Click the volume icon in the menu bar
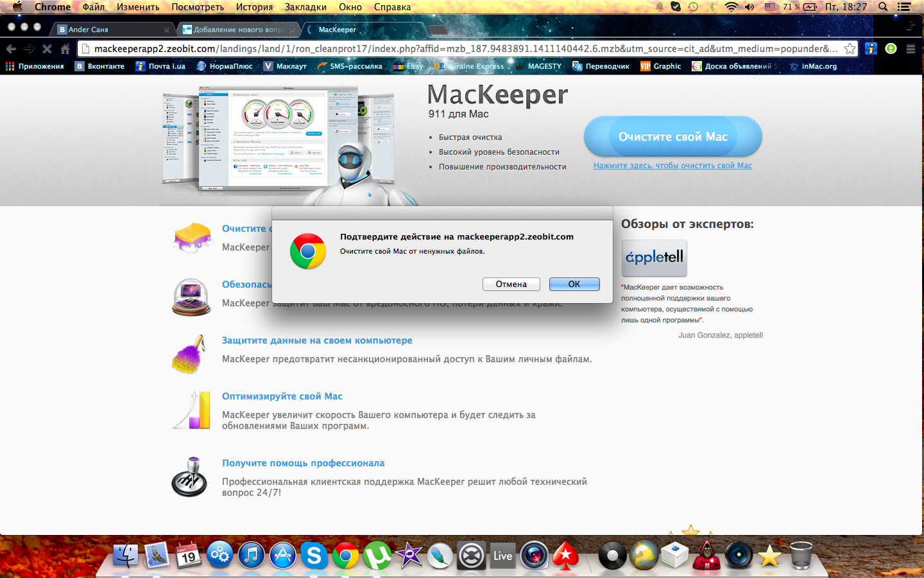 tap(749, 7)
